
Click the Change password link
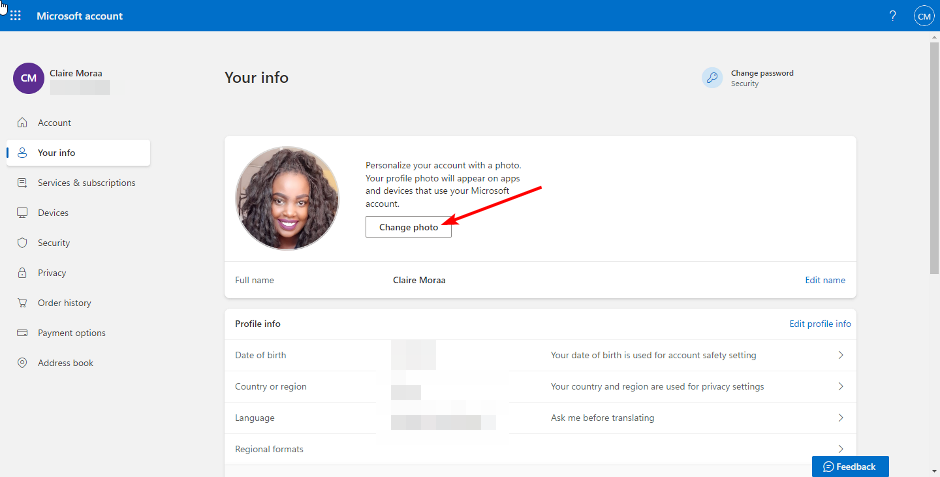[762, 73]
